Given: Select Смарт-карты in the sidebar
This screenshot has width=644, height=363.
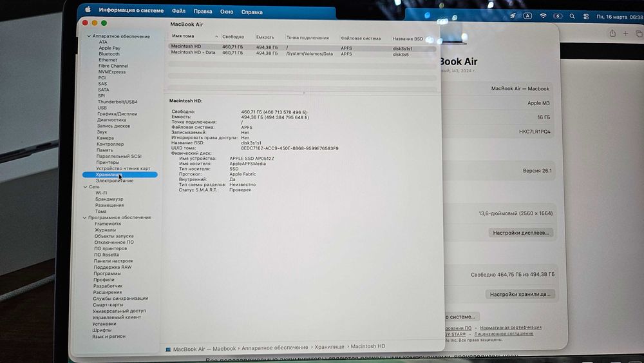Looking at the screenshot, I should coord(108,305).
